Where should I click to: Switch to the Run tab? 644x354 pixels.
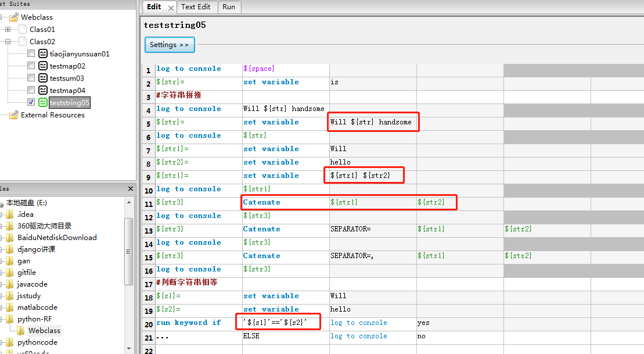click(x=229, y=7)
